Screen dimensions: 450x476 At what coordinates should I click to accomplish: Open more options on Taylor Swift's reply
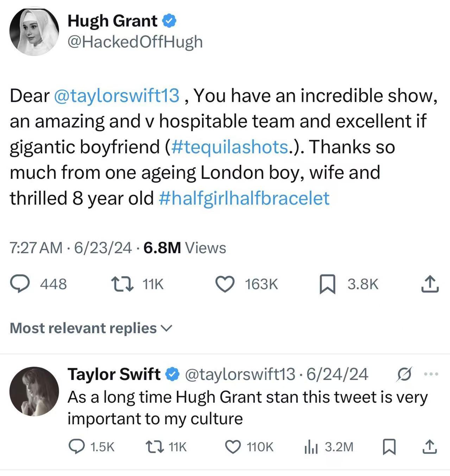[x=432, y=374]
